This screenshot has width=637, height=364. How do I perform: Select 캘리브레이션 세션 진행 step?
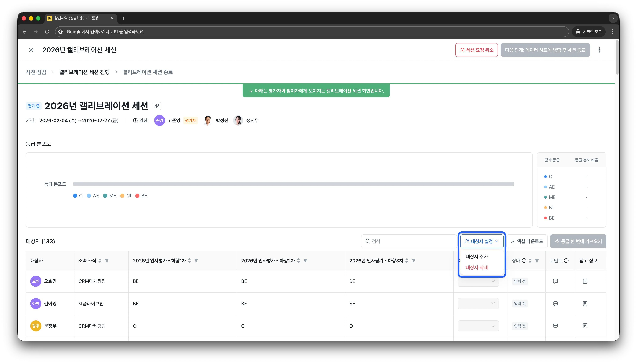[84, 72]
